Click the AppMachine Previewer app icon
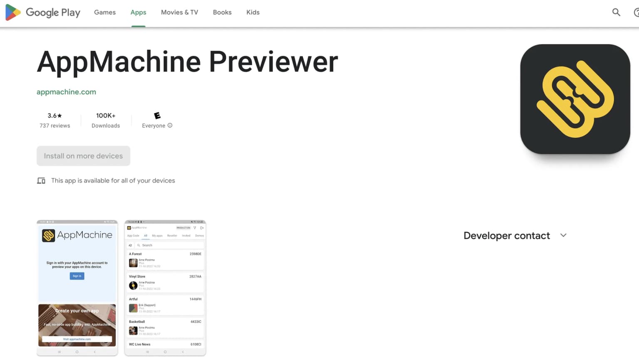The height and width of the screenshot is (364, 639). tap(575, 99)
